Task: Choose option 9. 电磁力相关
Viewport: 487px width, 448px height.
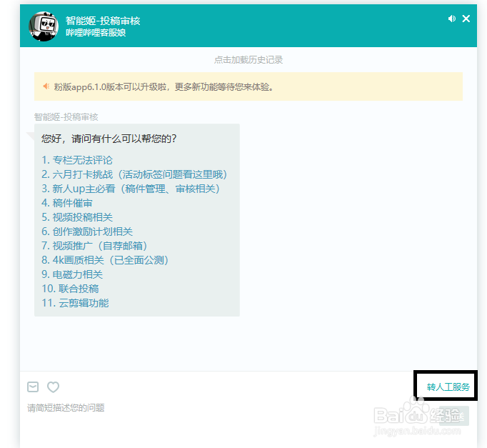Action: (x=72, y=274)
